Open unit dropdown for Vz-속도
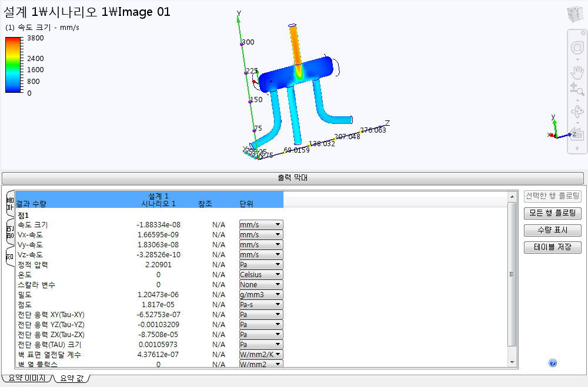The image size is (588, 387). click(x=261, y=255)
